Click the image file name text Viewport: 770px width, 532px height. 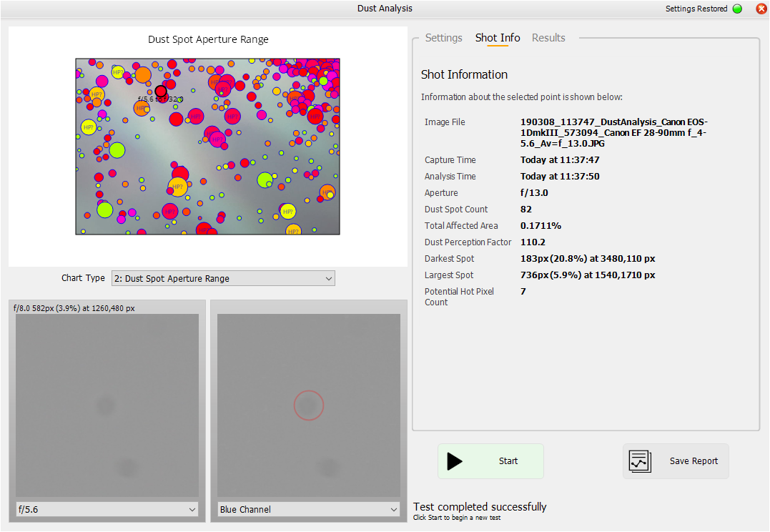[613, 132]
